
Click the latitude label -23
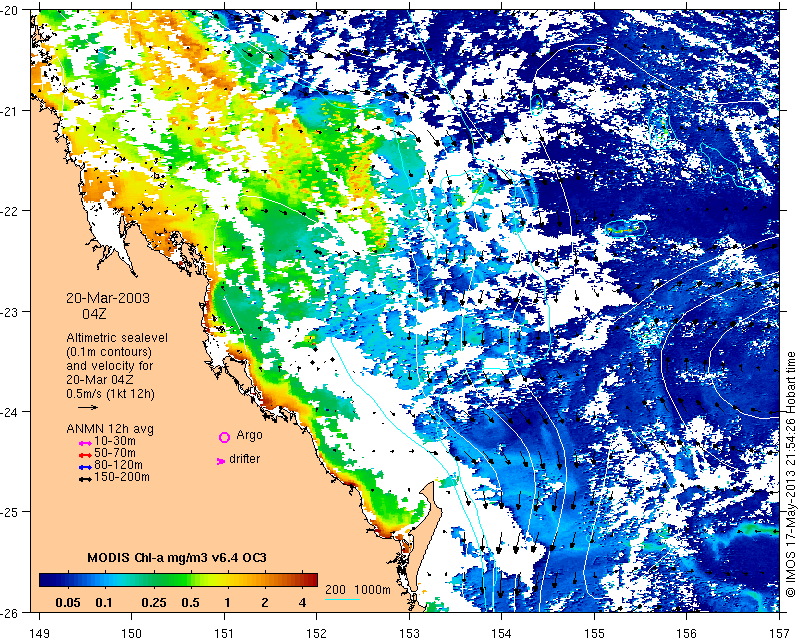10,311
